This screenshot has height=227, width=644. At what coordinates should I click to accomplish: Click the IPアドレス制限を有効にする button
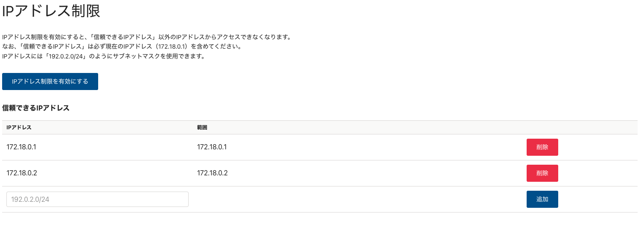[x=50, y=81]
